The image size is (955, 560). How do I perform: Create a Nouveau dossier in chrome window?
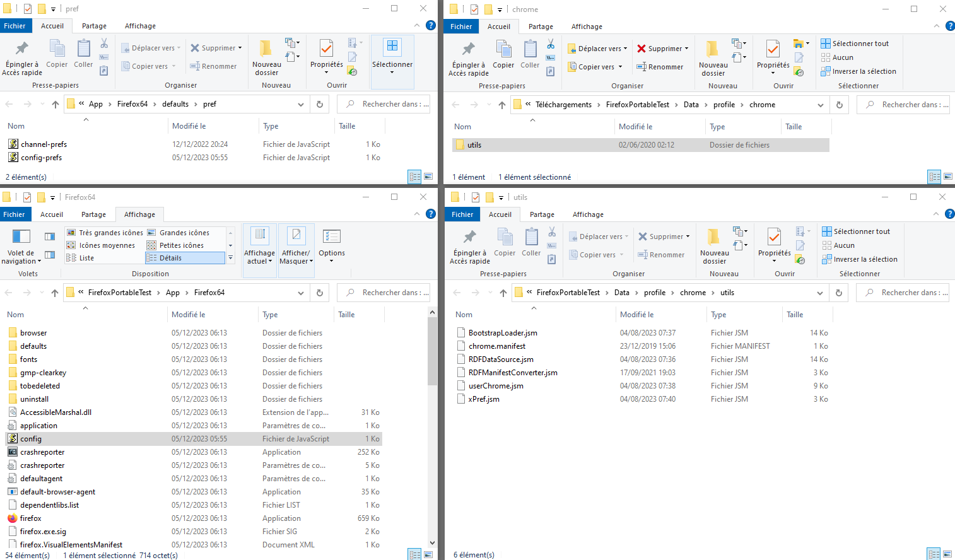[x=713, y=59]
